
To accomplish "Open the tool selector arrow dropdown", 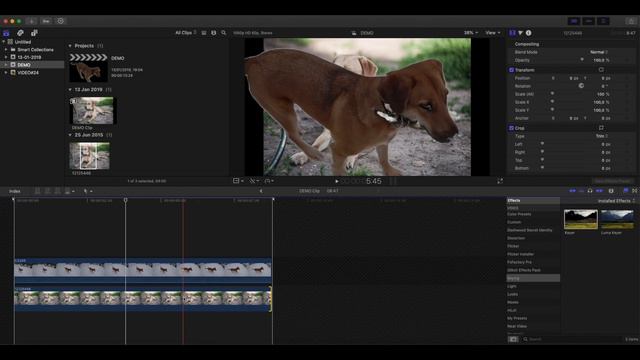I will [x=88, y=191].
